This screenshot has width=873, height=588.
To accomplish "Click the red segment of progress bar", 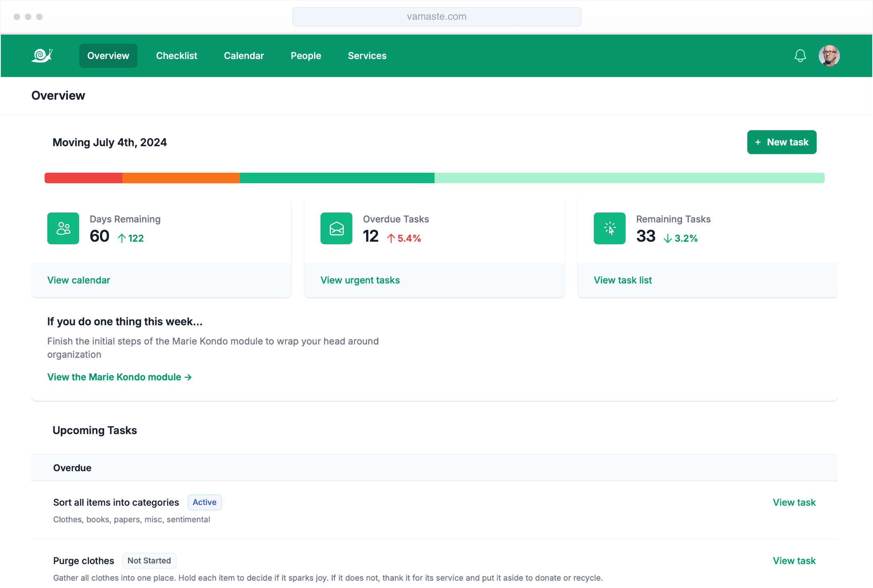I will point(83,178).
